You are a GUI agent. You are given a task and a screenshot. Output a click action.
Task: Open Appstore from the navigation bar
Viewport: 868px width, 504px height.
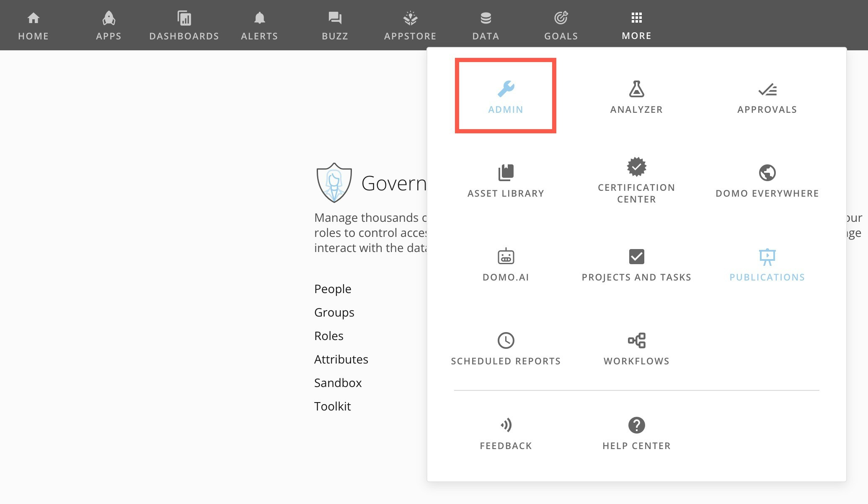tap(410, 25)
